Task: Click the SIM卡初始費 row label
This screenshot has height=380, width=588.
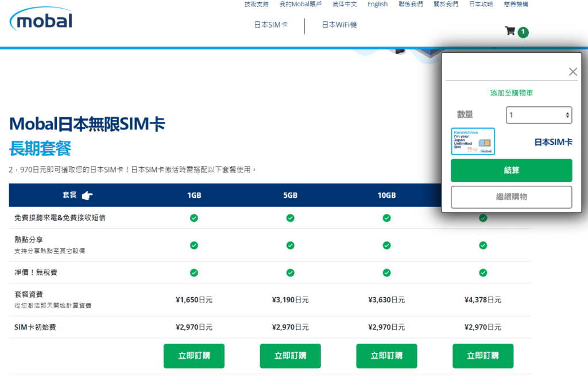Action: click(x=35, y=328)
